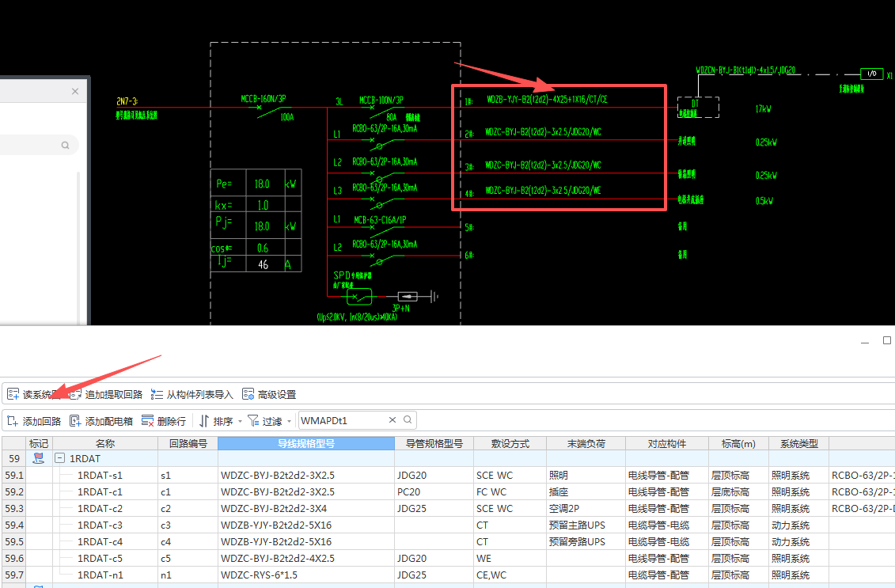Click the 敷设方式 column header

tap(510, 443)
